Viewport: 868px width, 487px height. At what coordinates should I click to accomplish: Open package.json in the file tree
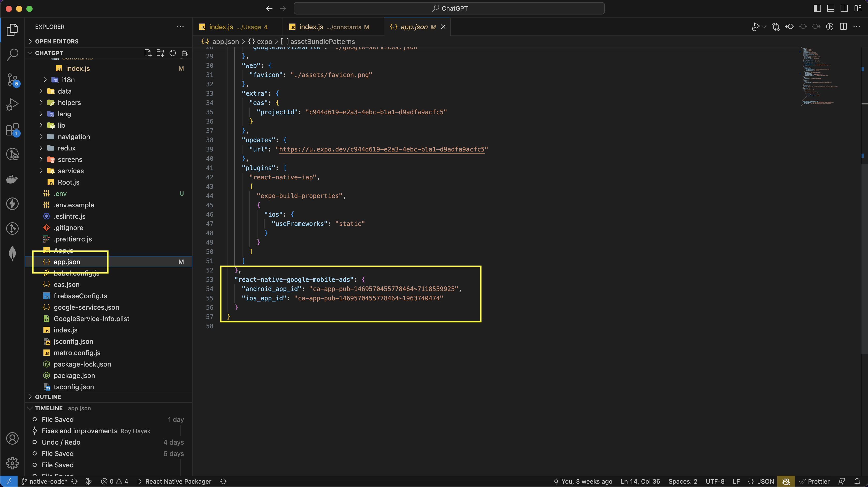(x=109, y=375)
